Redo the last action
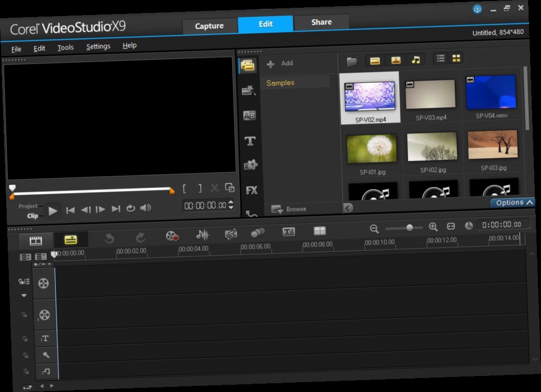 (140, 237)
